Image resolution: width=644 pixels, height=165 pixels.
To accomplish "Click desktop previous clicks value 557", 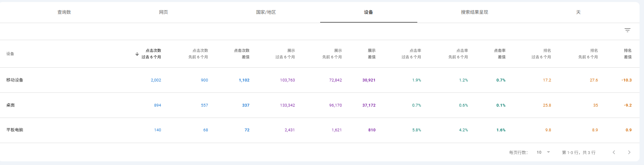I will click(204, 105).
